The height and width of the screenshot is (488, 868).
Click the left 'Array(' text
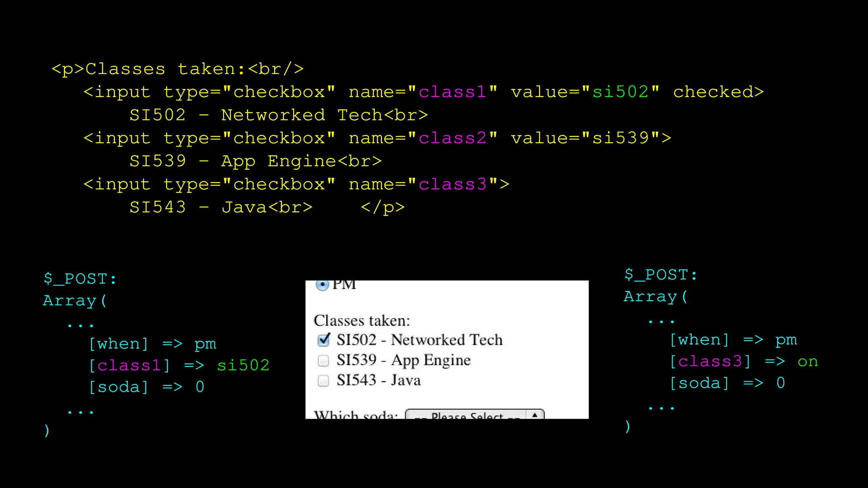coord(75,301)
